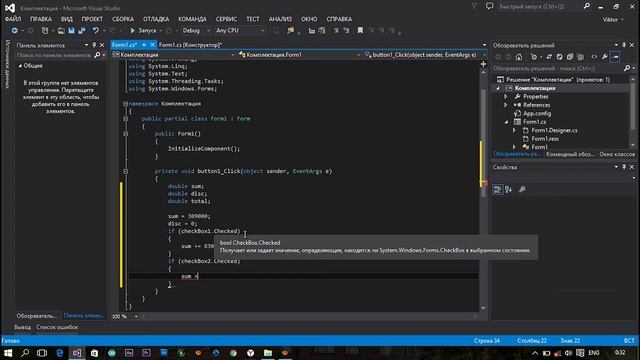640x360 pixels.
Task: Expand the Properties node in Solution Explorer
Action: click(506, 97)
